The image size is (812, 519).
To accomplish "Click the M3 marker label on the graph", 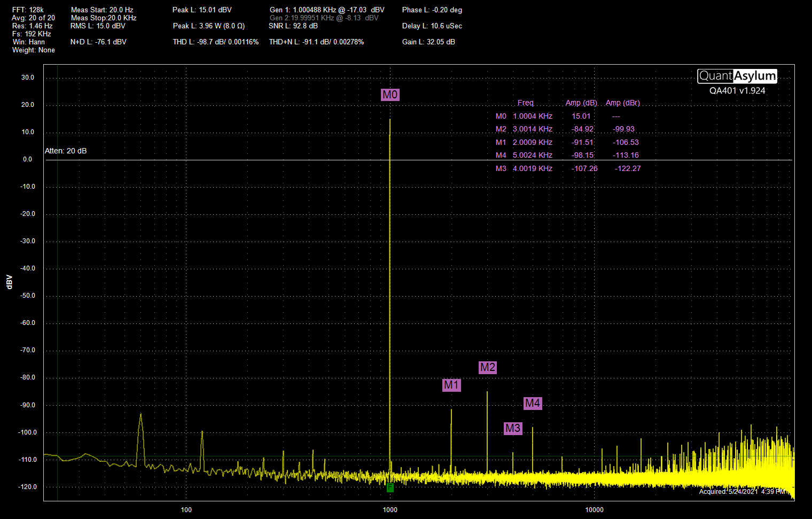I will [513, 428].
